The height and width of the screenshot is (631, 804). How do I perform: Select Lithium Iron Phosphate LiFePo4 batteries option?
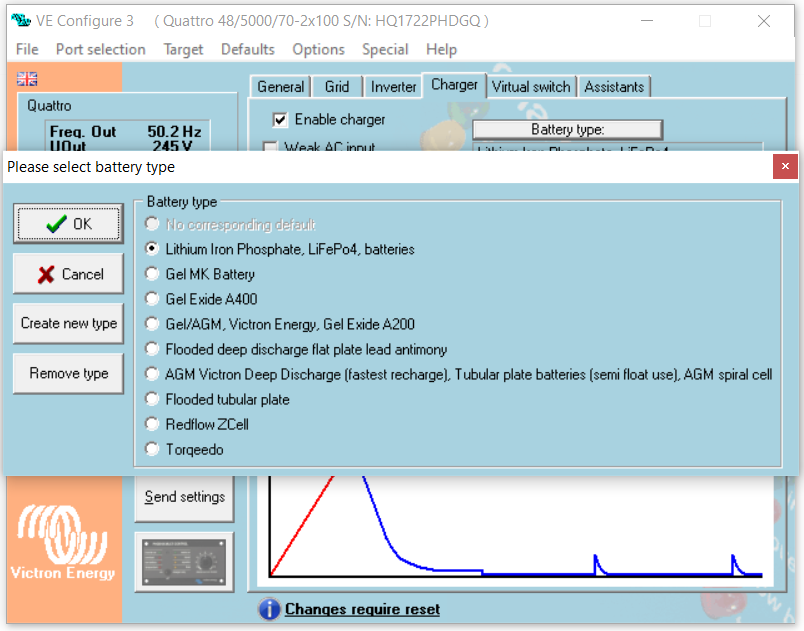[x=280, y=249]
